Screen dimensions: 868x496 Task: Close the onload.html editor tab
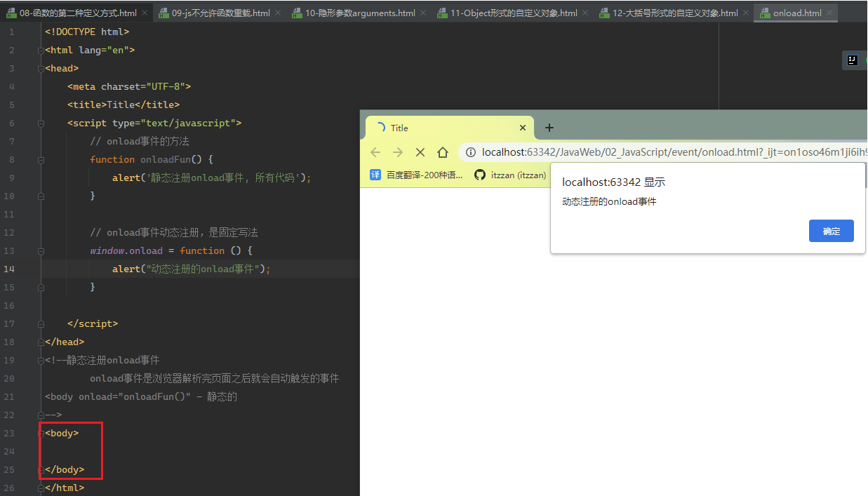pos(829,13)
